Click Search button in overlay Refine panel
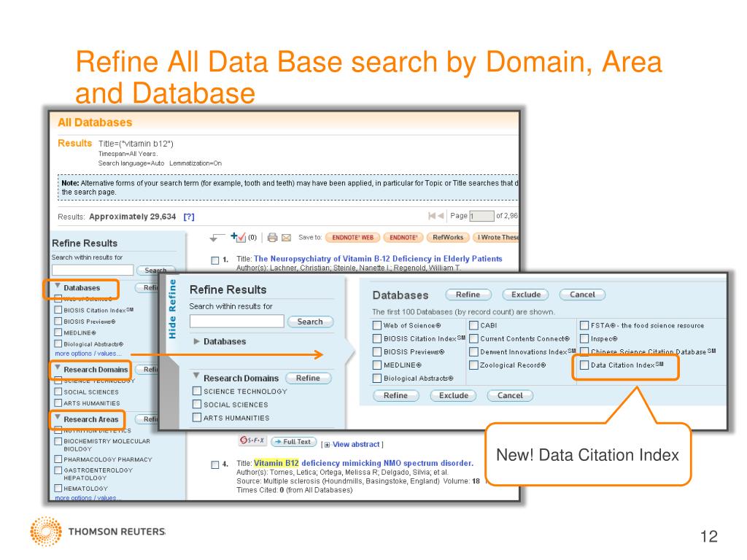 [310, 322]
